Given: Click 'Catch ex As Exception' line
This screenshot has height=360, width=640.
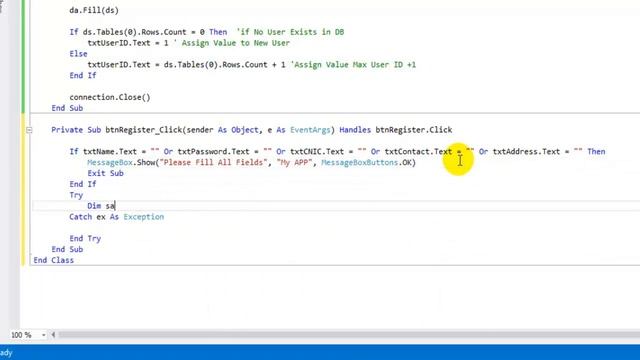Looking at the screenshot, I should (x=117, y=217).
